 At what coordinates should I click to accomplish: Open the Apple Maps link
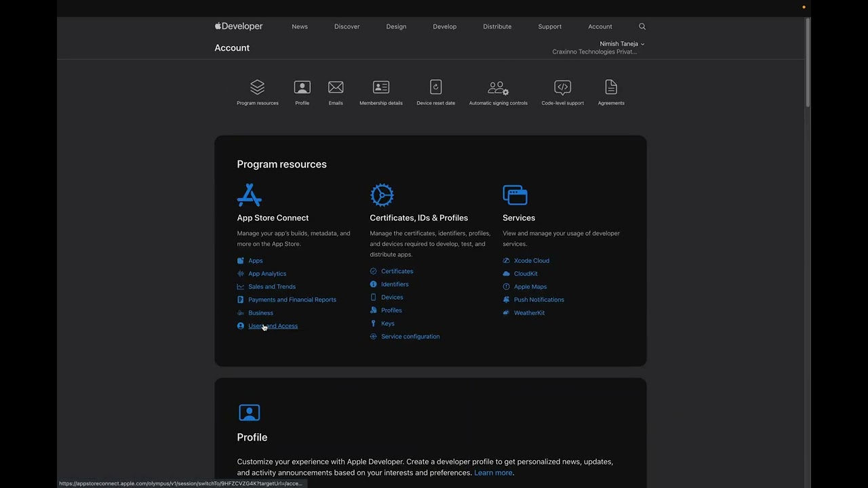pyautogui.click(x=530, y=287)
